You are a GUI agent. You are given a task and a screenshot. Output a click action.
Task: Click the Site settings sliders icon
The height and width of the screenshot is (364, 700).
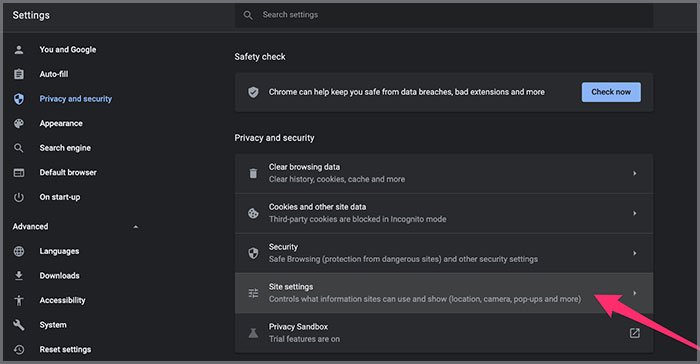click(x=253, y=293)
